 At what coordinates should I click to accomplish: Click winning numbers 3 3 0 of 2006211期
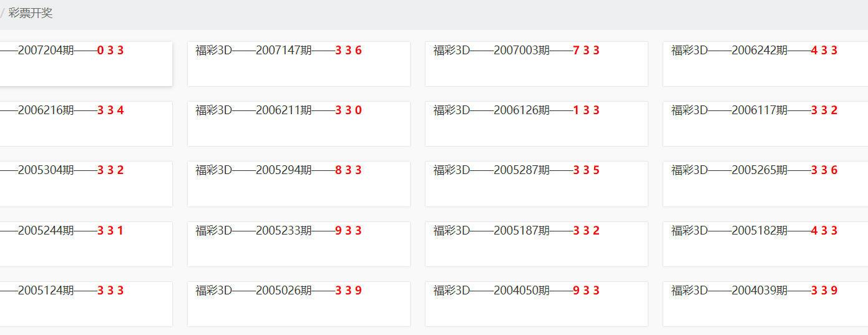tap(349, 110)
